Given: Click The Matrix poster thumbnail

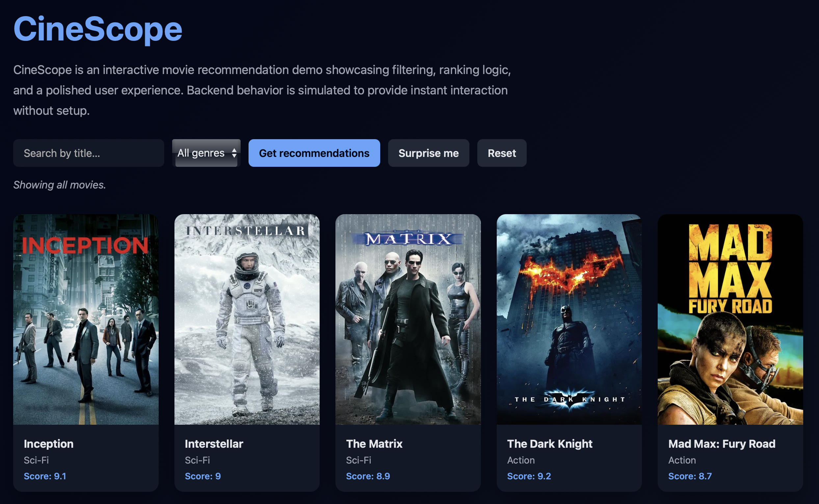Looking at the screenshot, I should (408, 319).
